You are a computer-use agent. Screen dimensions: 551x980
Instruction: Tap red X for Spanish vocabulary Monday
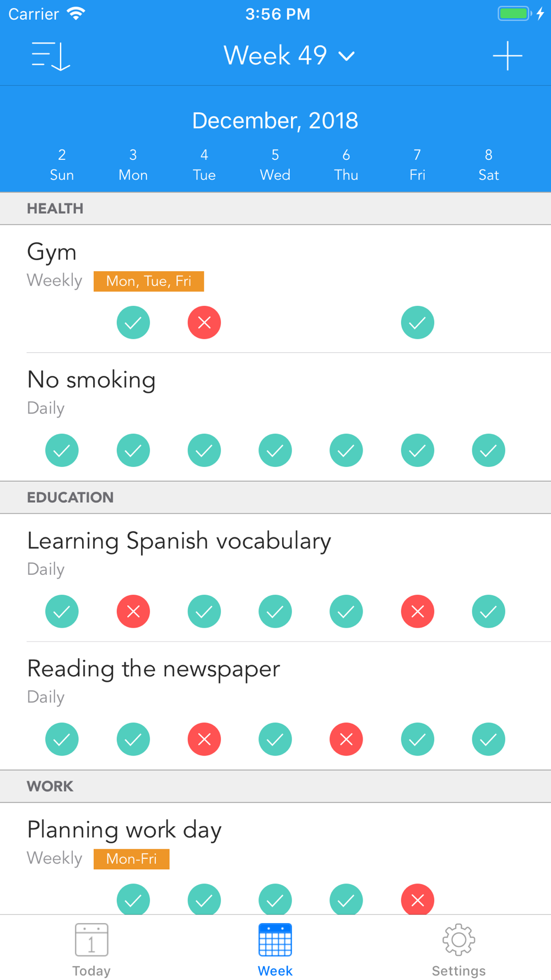pyautogui.click(x=133, y=611)
